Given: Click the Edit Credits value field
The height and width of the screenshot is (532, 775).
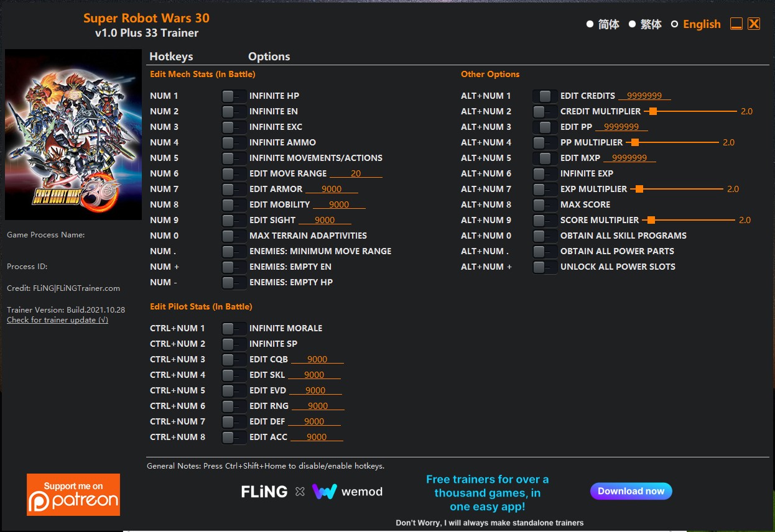Looking at the screenshot, I should tap(644, 96).
